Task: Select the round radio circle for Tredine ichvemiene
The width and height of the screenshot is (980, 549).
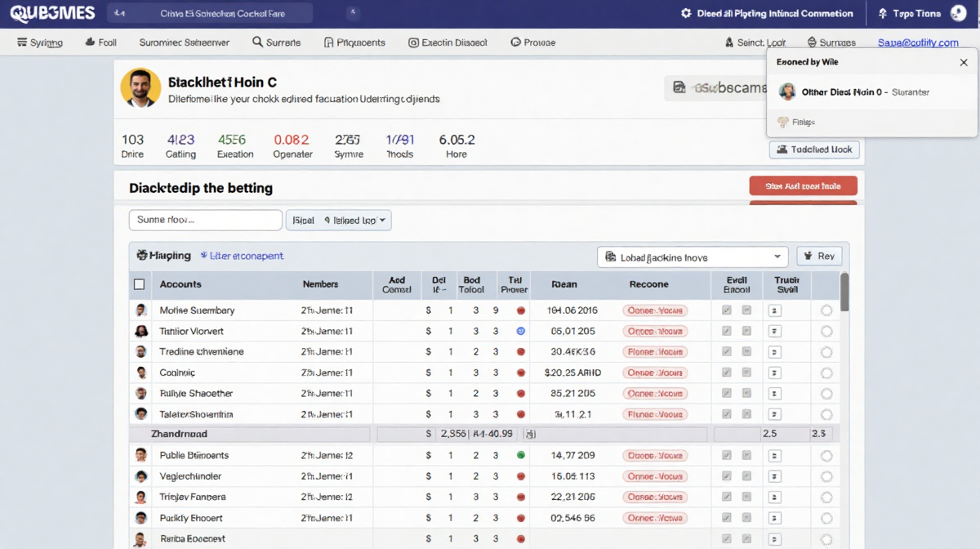Action: pos(826,352)
